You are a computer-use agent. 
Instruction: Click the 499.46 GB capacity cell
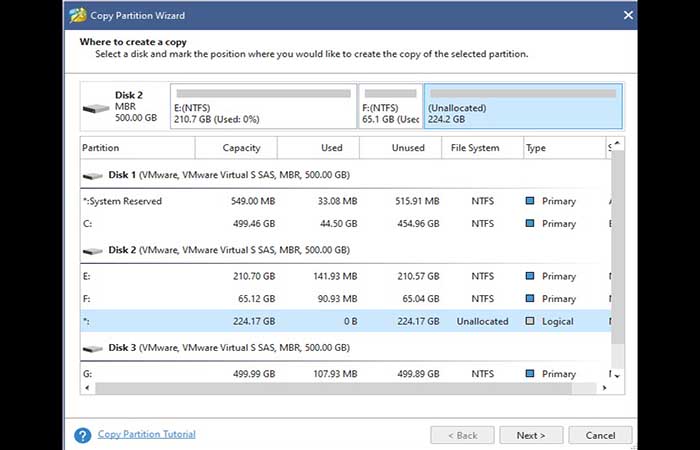click(254, 224)
